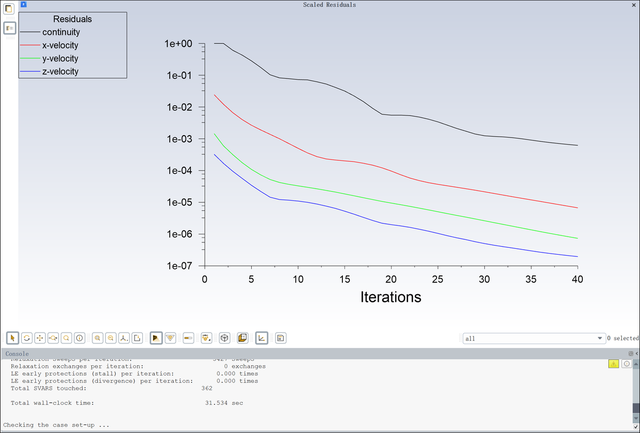Open the axis orientation view options

(124, 338)
